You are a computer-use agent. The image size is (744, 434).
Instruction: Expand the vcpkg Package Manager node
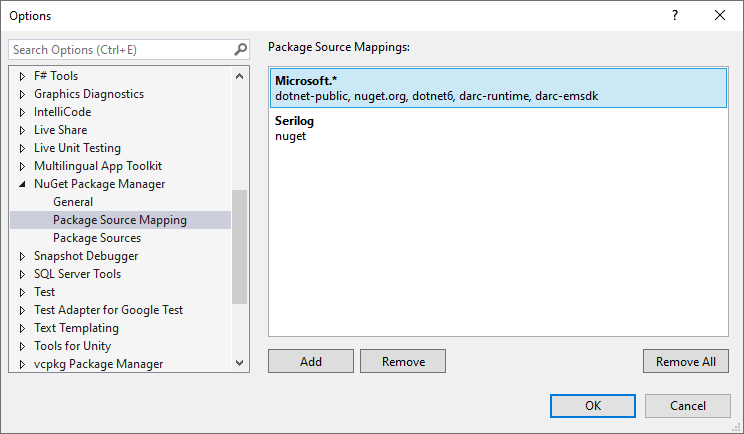point(22,365)
